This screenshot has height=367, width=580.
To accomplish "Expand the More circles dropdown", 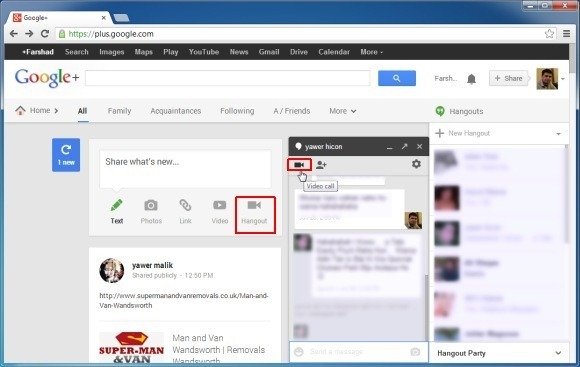I will 343,111.
